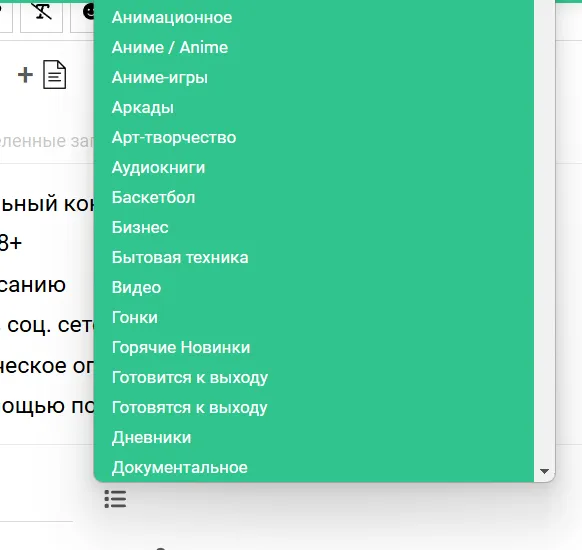
Task: Click the dropdown scroll down arrow
Action: pyautogui.click(x=544, y=471)
